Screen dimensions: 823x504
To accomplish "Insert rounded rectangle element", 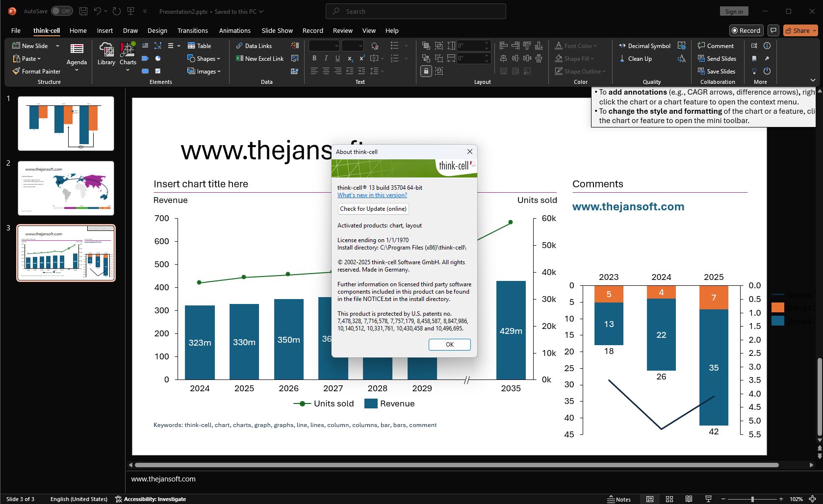I will click(145, 71).
